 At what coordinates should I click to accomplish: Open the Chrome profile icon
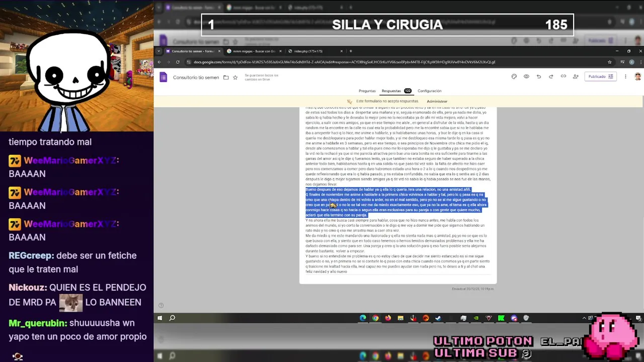[x=631, y=62]
